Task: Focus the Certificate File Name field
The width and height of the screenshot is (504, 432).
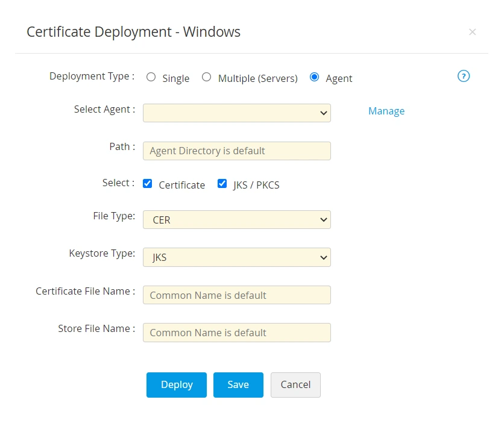Action: 236,295
